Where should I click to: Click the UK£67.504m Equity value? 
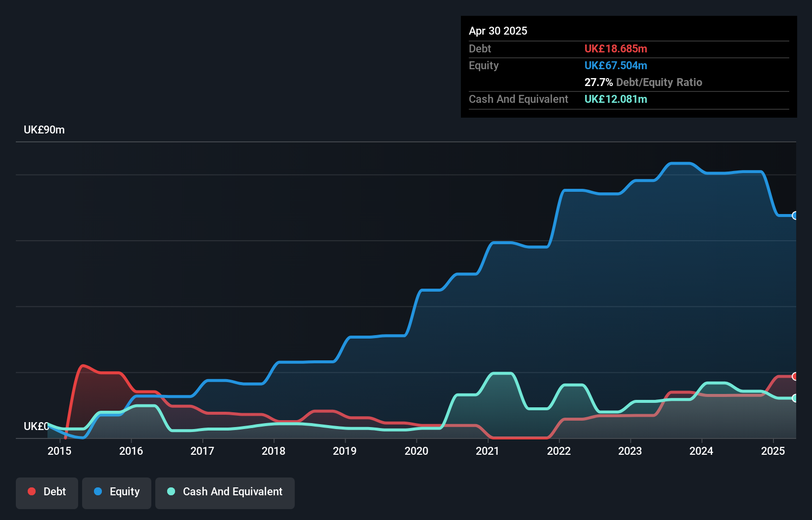pyautogui.click(x=616, y=65)
